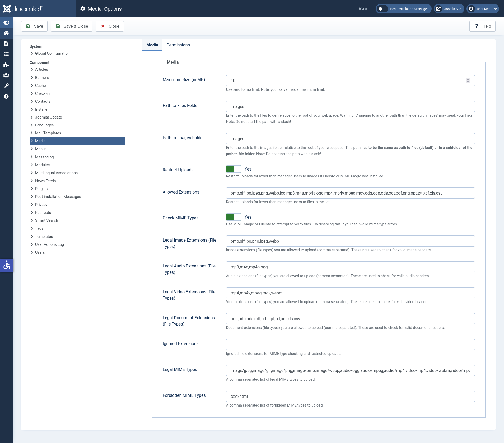
Task: Open the Plugins component options
Action: pyautogui.click(x=41, y=189)
